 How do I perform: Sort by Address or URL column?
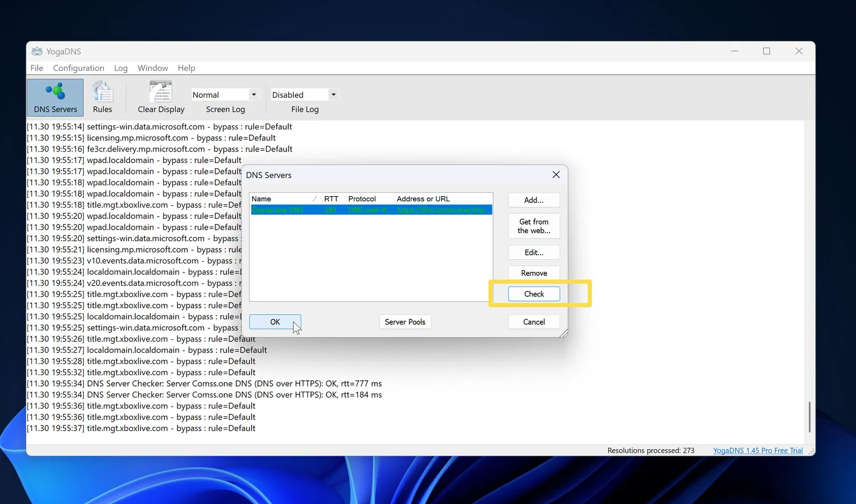click(x=443, y=199)
